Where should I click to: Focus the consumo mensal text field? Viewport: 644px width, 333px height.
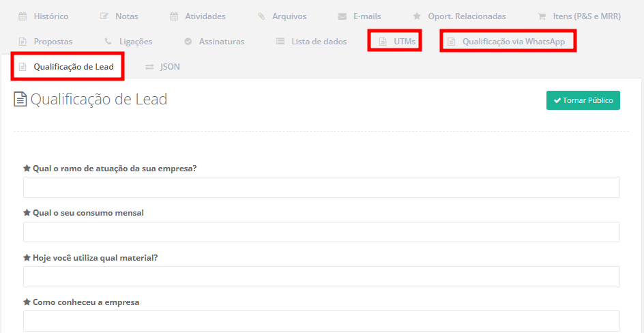321,232
